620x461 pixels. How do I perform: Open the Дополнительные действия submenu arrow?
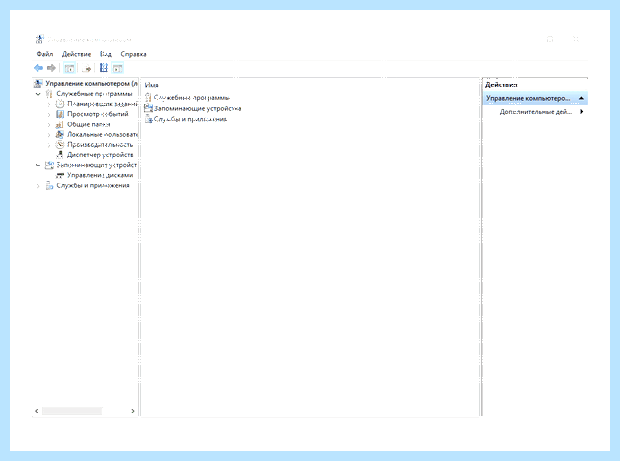[x=582, y=111]
